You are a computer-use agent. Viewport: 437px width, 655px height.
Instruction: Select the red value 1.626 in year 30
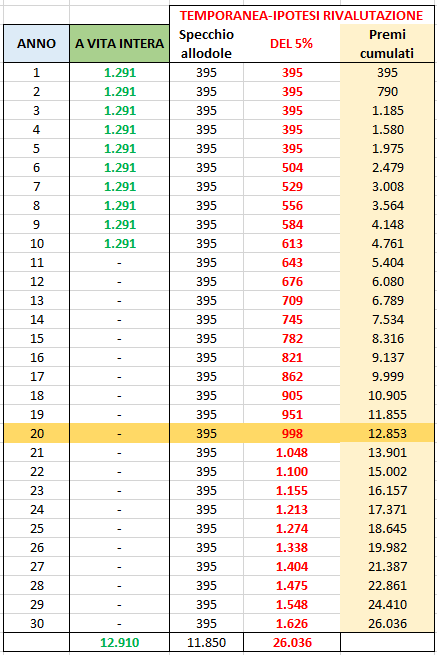(292, 623)
